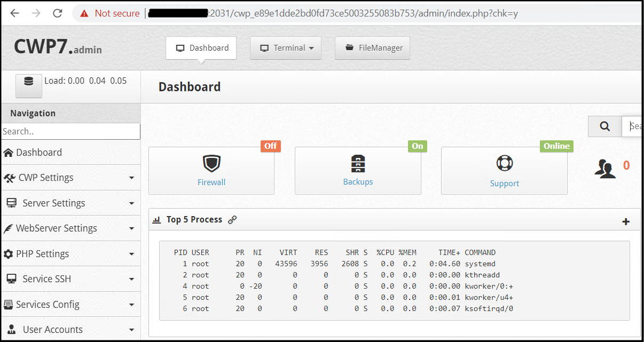This screenshot has height=342, width=644.
Task: Click the bar chart icon before Top 5 Process
Action: (157, 220)
